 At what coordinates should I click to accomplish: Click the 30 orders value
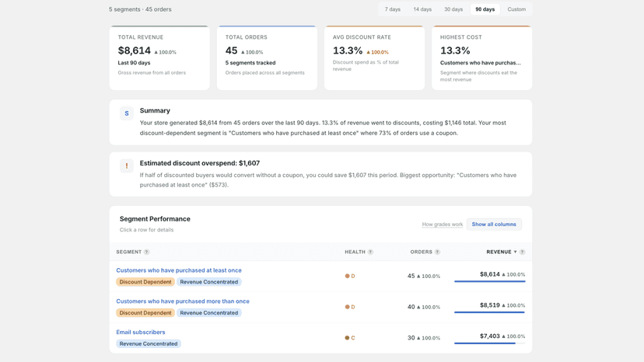coord(411,338)
